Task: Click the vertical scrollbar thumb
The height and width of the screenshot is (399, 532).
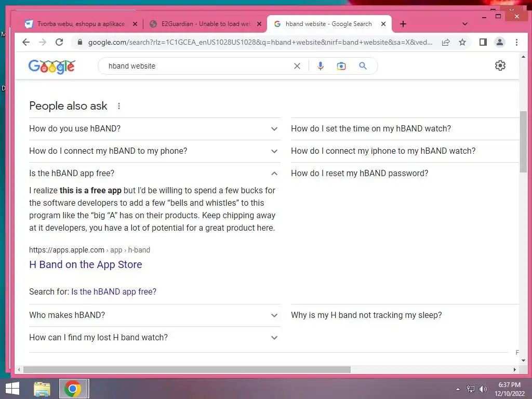Action: click(523, 141)
